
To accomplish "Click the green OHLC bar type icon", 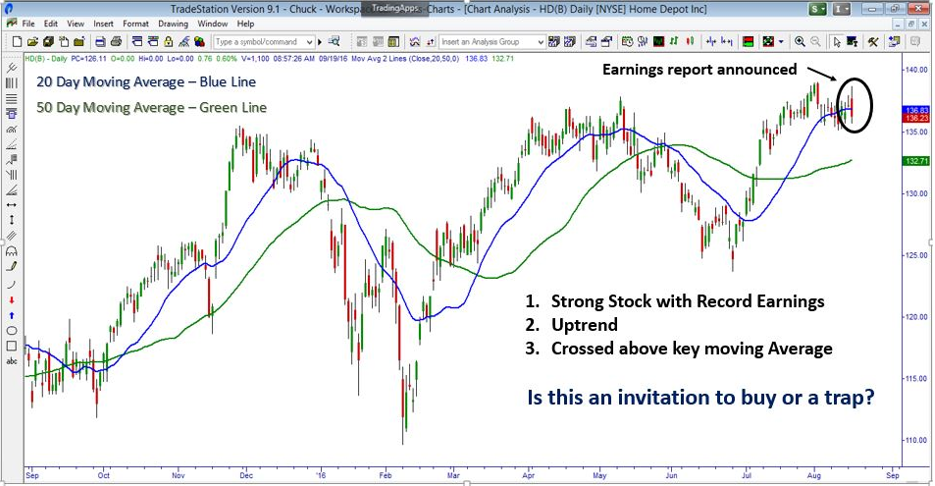I will (674, 42).
